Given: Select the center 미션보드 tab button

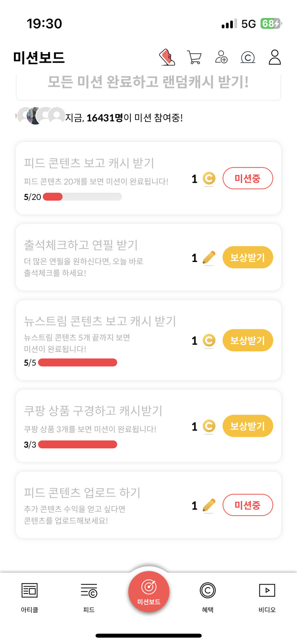Looking at the screenshot, I should point(148,592).
